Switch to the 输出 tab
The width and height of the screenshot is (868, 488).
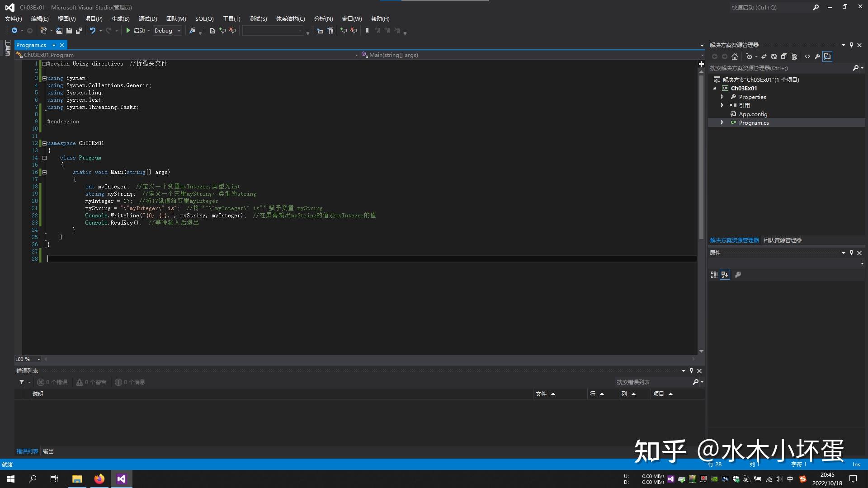48,451
